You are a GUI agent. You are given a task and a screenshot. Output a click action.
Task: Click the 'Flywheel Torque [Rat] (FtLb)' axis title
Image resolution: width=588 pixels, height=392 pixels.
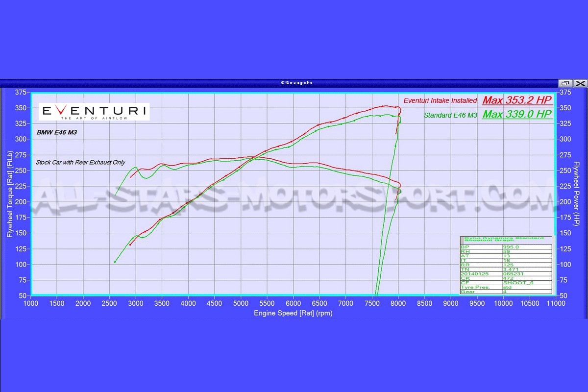click(10, 195)
